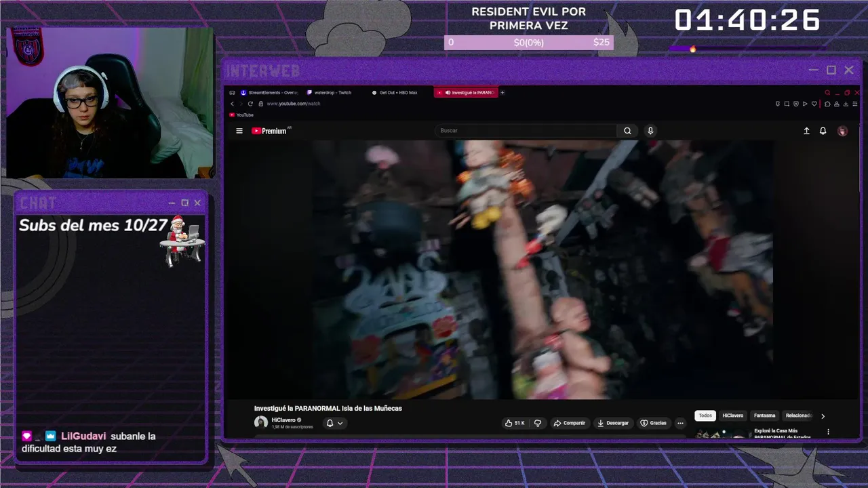This screenshot has width=868, height=488.
Task: Click the www.youtube.com/watch address bar
Action: [294, 104]
